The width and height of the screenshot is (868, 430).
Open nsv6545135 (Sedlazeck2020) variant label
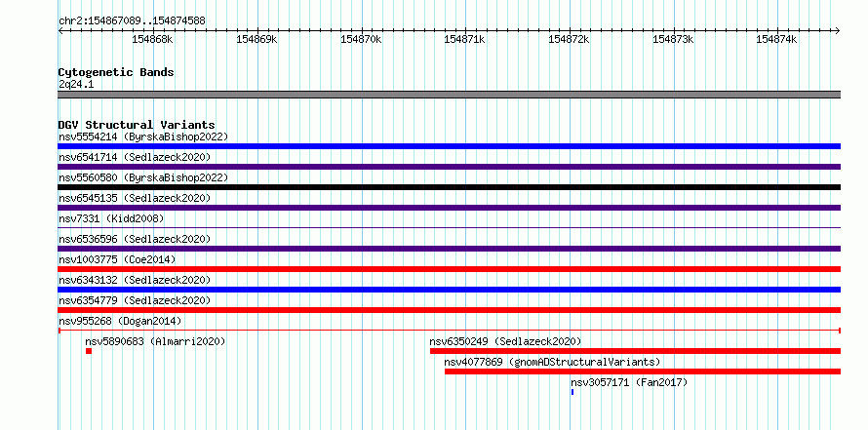pos(135,198)
